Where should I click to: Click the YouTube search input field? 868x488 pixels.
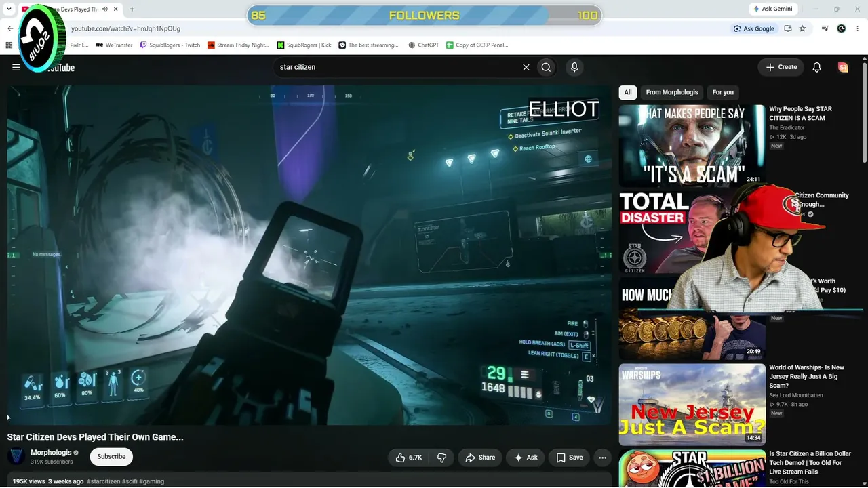pos(398,67)
